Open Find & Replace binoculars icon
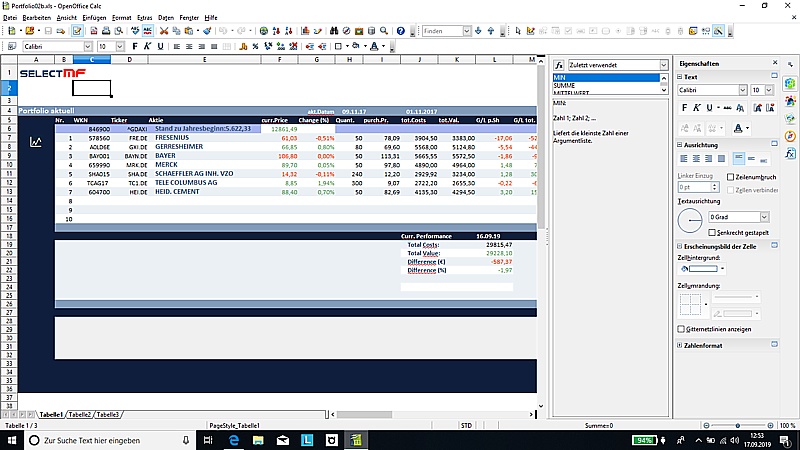The height and width of the screenshot is (450, 800). click(x=334, y=31)
